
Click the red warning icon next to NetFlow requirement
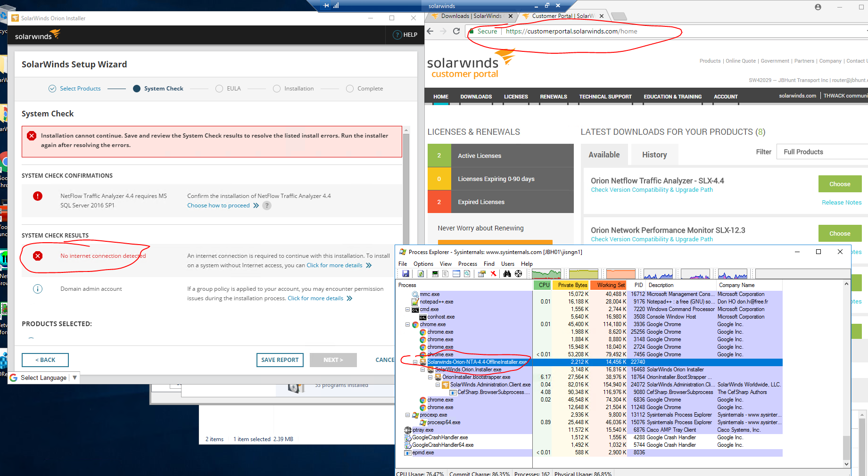[x=38, y=196]
